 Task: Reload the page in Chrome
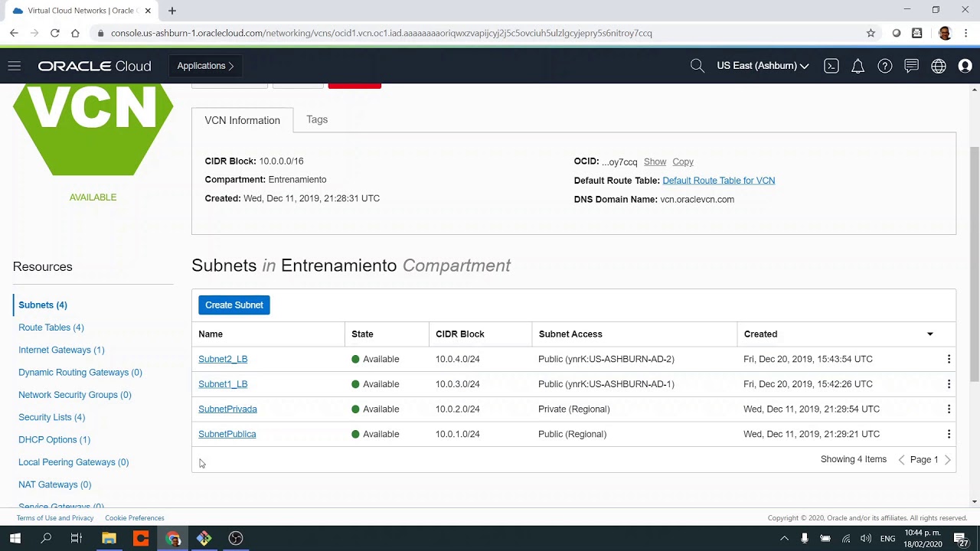[x=54, y=33]
